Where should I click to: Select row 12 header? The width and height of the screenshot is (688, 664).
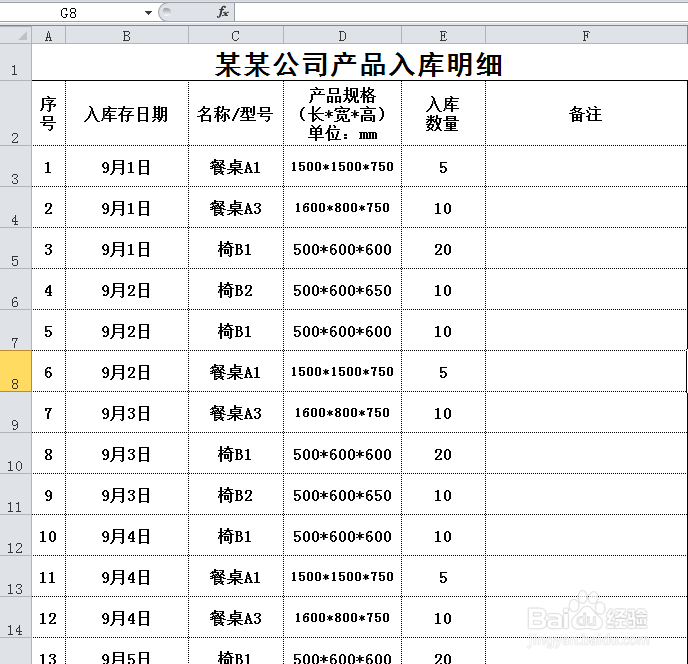click(15, 535)
